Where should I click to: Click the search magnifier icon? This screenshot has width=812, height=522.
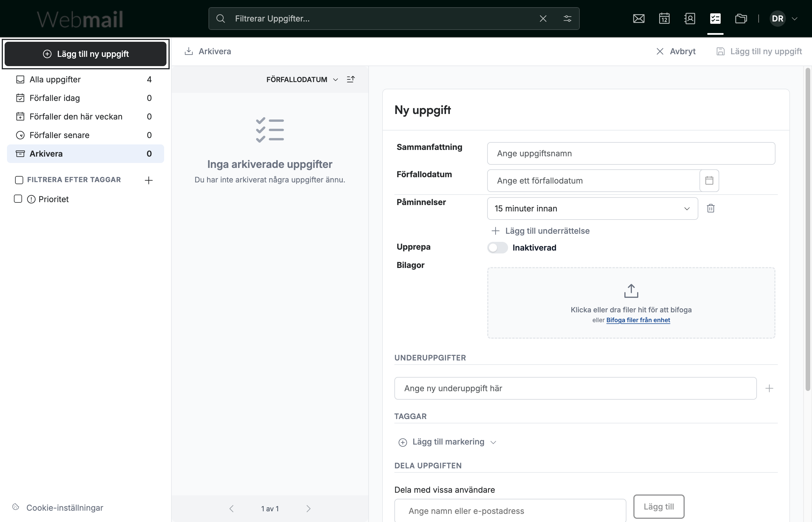[221, 19]
